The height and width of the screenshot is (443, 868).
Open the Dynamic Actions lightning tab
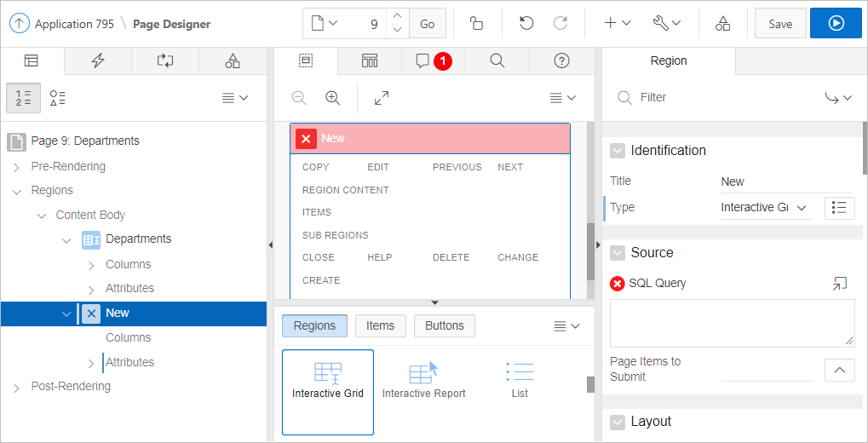[x=98, y=60]
